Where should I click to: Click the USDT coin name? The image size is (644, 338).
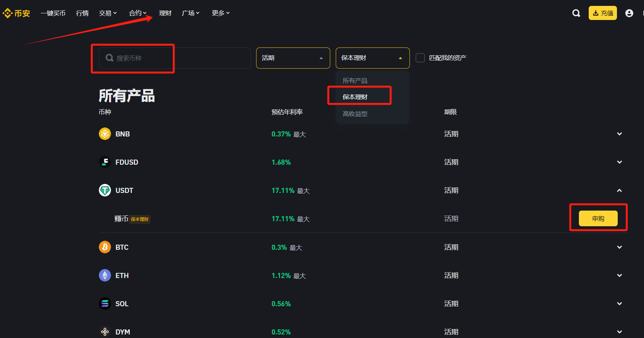[x=124, y=191]
